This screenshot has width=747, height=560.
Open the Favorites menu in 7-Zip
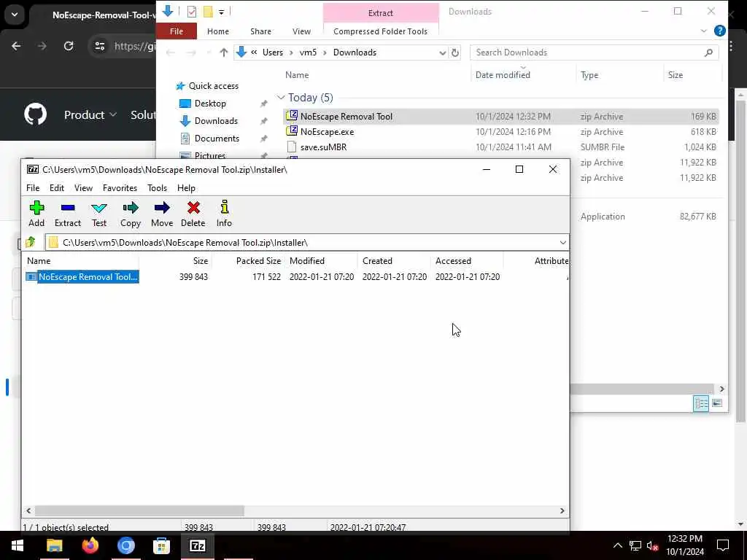[120, 188]
